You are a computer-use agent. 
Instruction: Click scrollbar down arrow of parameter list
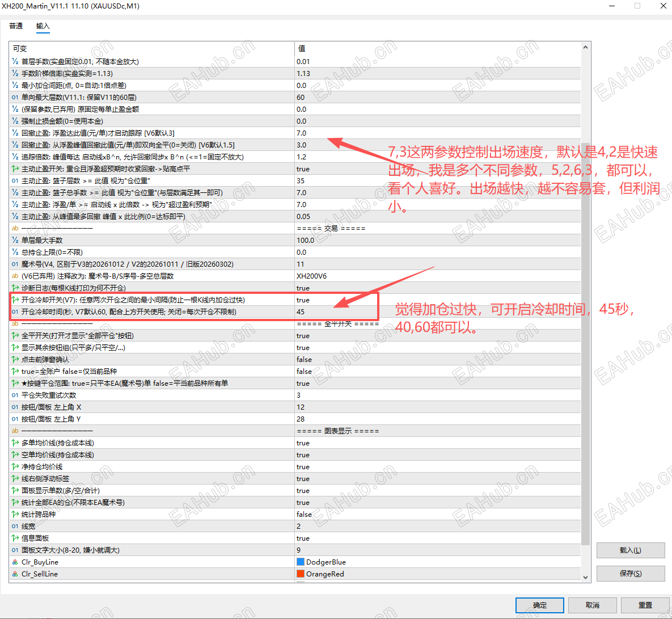(585, 578)
